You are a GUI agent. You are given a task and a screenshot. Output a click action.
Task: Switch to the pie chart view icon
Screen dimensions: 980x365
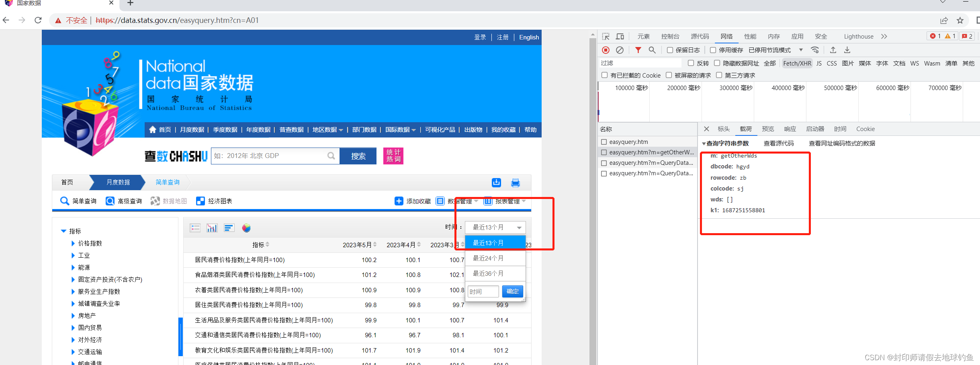(246, 228)
